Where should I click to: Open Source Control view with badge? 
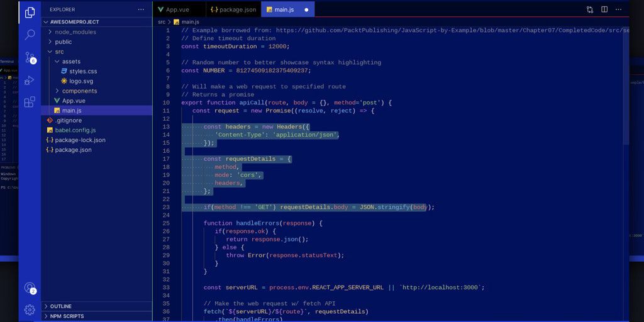30,57
